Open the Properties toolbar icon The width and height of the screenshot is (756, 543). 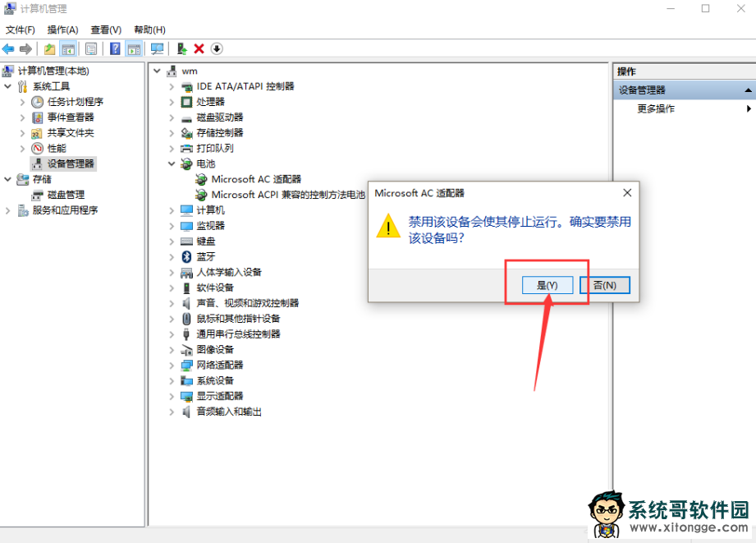90,48
